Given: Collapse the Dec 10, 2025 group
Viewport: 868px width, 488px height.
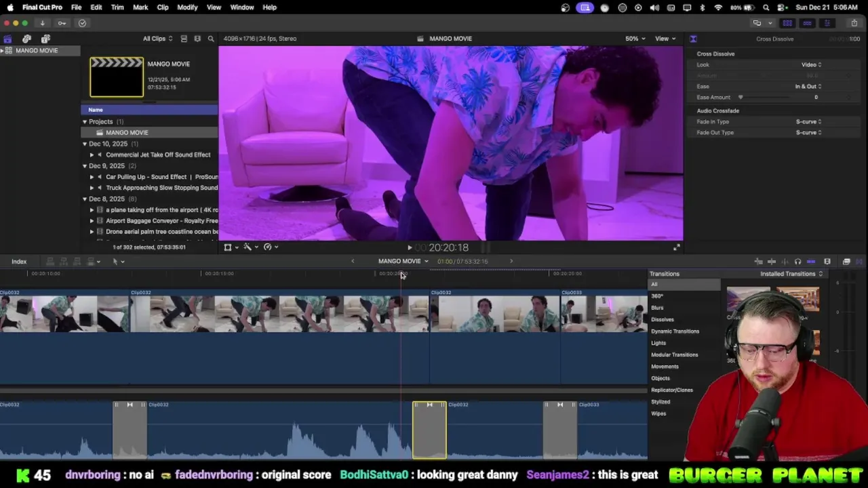Looking at the screenshot, I should (85, 144).
